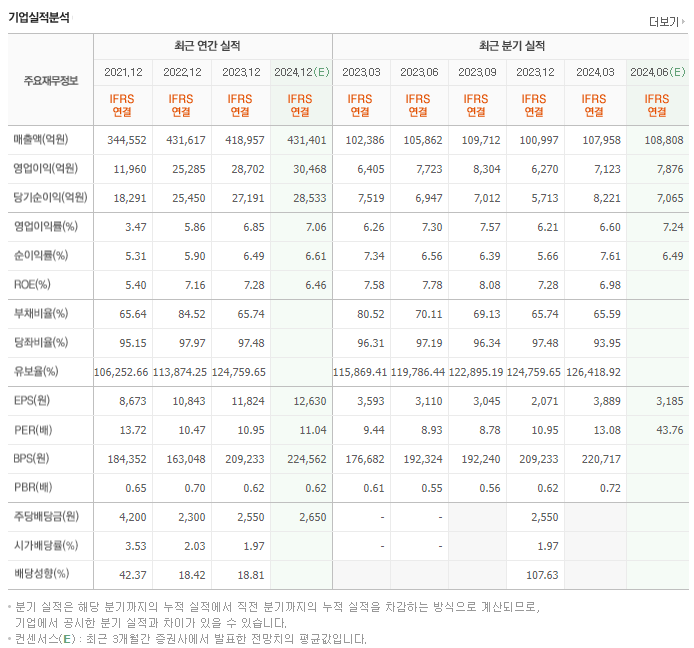Screen dimensions: 694x648
Task: Click the estimated sales value 431,401
Action: 307,140
